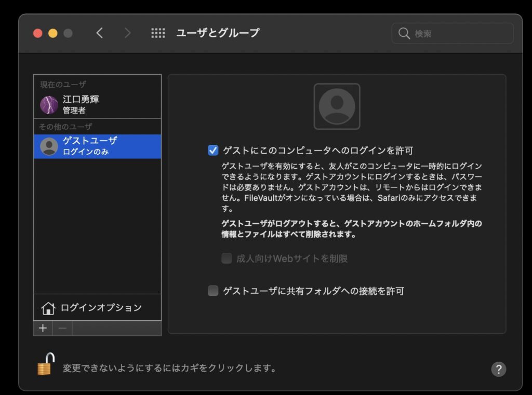This screenshot has width=532, height=395.
Task: Open ログインオプション at the sidebar bottom
Action: click(101, 308)
